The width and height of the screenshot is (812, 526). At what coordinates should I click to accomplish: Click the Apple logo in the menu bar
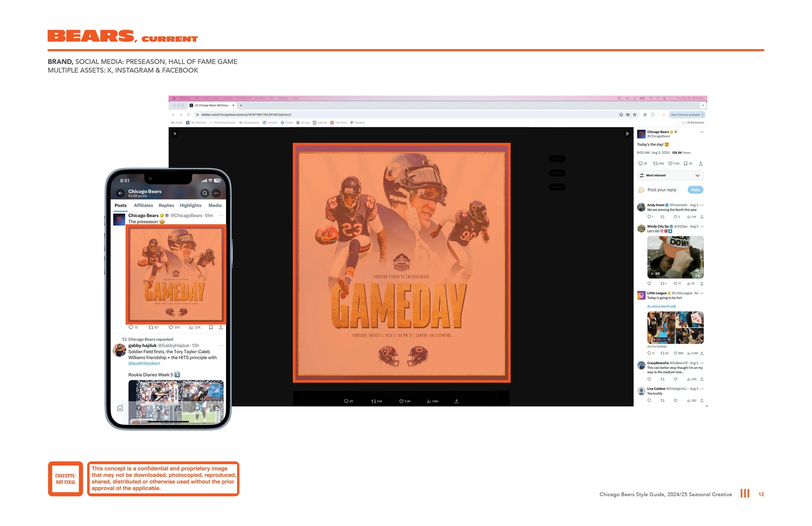click(x=174, y=99)
